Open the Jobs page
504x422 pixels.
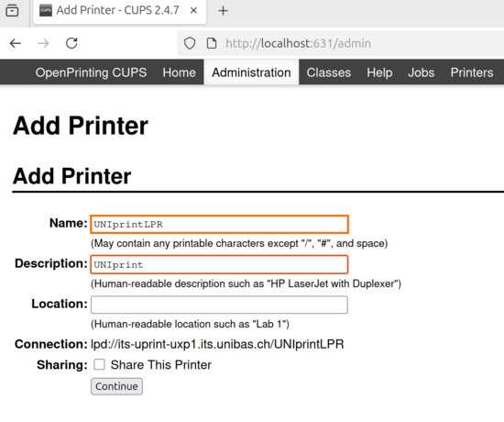[422, 72]
